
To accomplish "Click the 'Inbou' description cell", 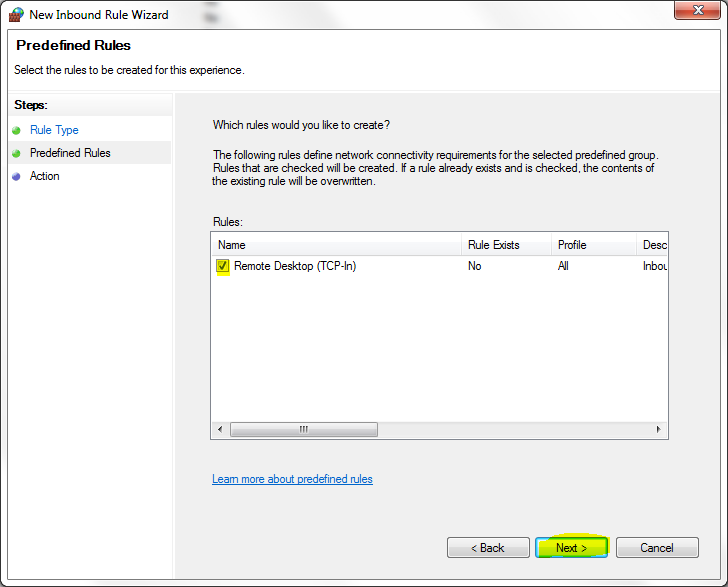I will tap(655, 266).
